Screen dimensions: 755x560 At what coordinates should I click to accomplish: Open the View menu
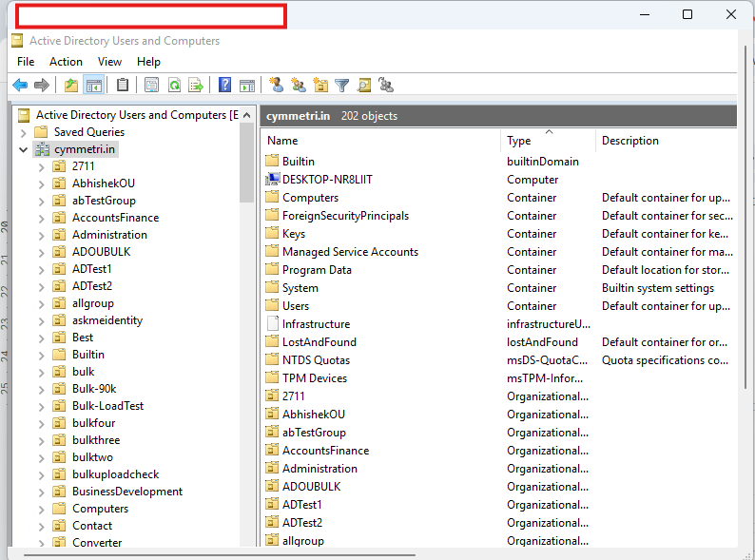109,62
